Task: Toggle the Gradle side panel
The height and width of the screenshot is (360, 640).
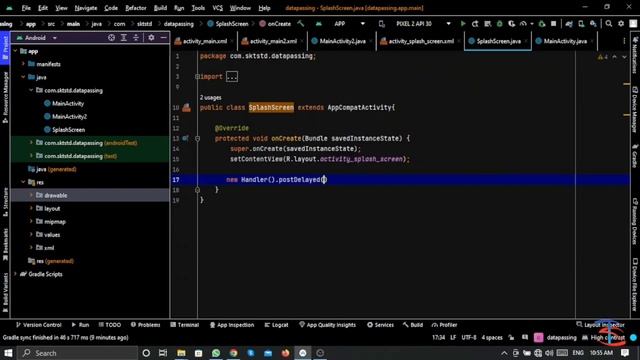Action: [x=635, y=155]
